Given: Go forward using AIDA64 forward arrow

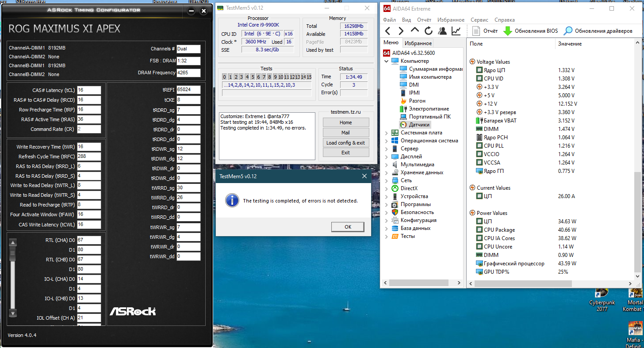Looking at the screenshot, I should click(x=401, y=31).
